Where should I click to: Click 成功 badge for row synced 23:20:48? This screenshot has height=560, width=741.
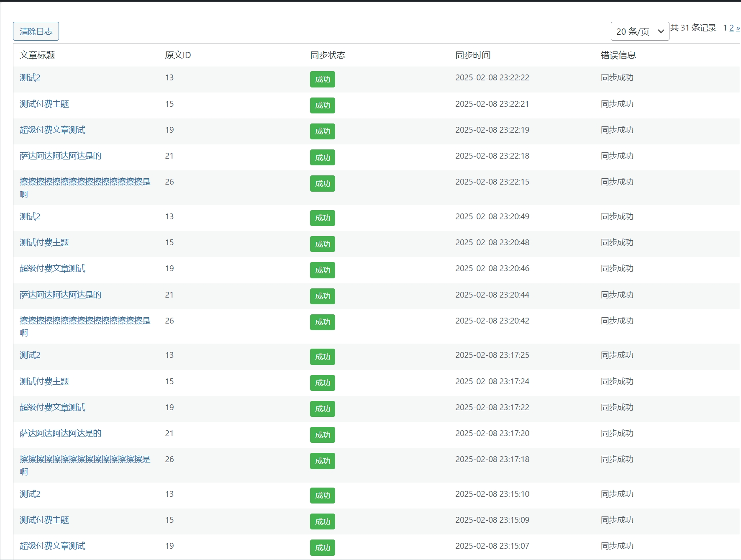coord(322,244)
